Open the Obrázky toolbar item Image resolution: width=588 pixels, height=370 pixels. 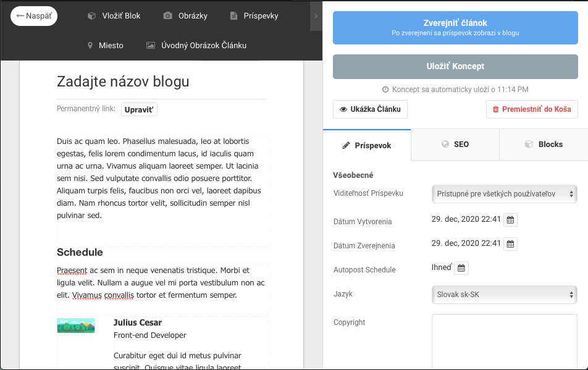pos(185,15)
